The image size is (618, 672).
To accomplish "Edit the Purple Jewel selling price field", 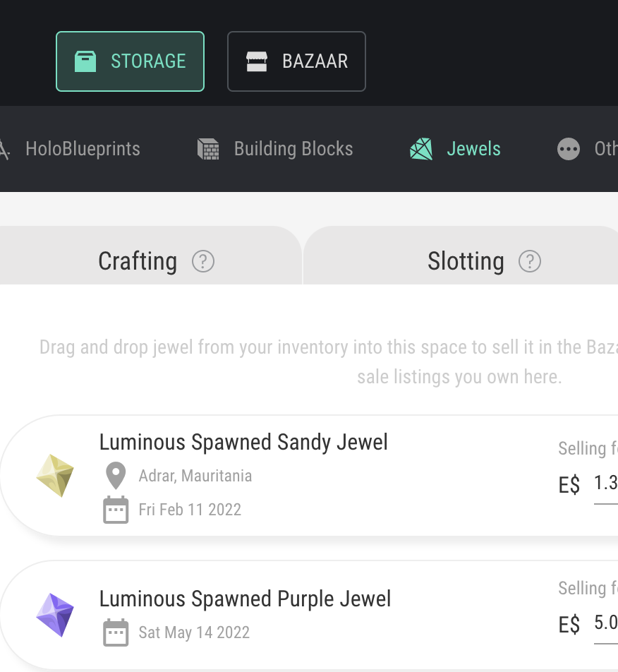I will [605, 623].
